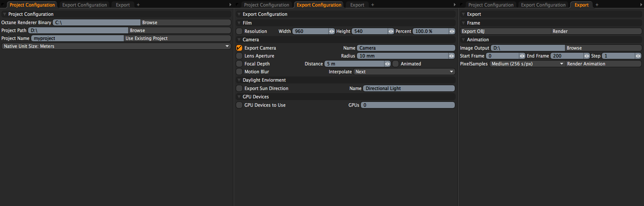The height and width of the screenshot is (206, 644).
Task: Toggle the Export Sun Direction checkbox
Action: coord(239,89)
